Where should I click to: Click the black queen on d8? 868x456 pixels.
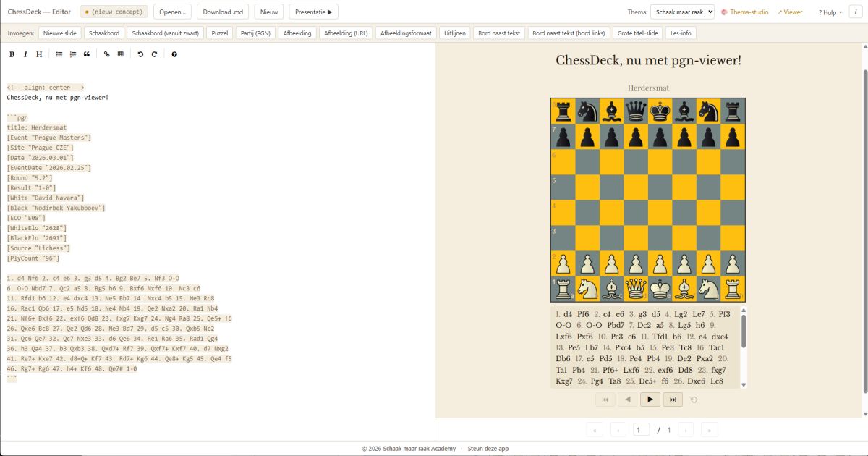(636, 111)
